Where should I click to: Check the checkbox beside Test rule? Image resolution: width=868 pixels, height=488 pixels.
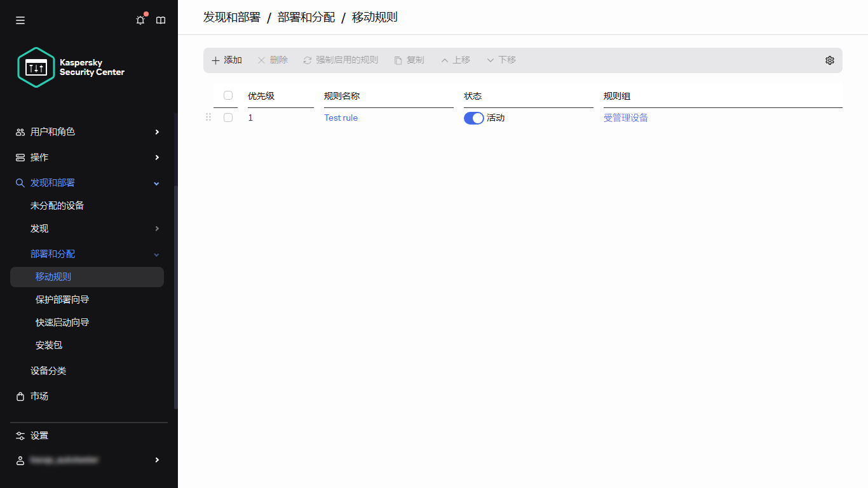click(227, 118)
